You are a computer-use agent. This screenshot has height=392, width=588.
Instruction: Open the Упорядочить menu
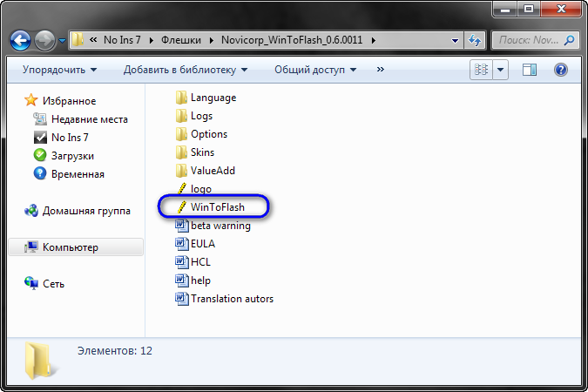pyautogui.click(x=59, y=70)
